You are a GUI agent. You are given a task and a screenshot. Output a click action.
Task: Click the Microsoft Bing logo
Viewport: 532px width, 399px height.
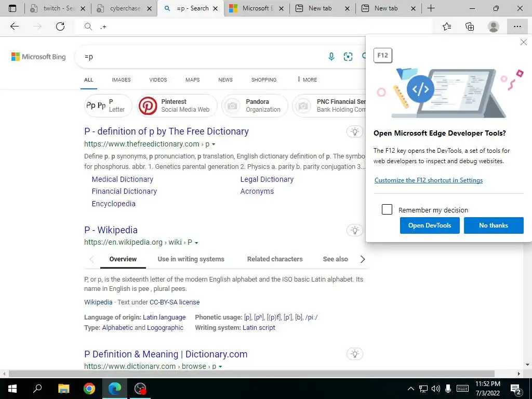tap(38, 57)
